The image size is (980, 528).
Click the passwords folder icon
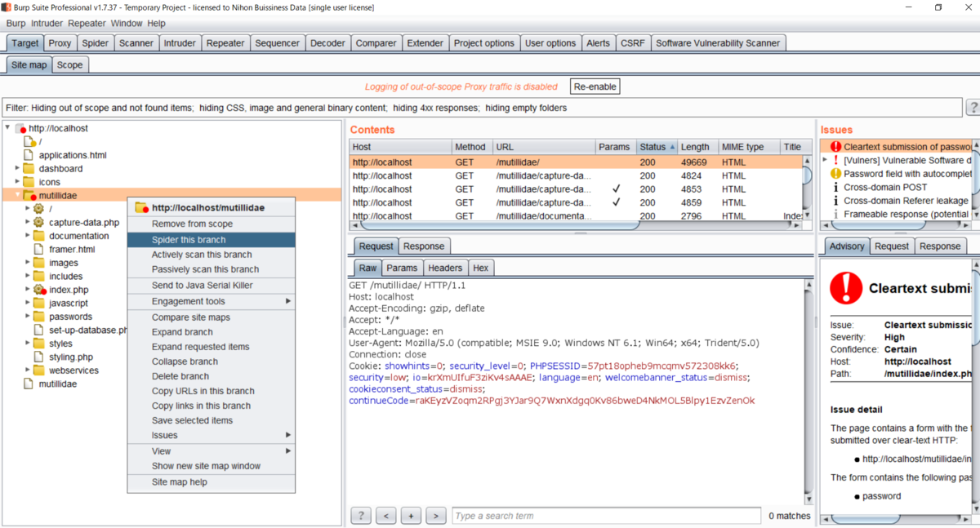pos(38,317)
